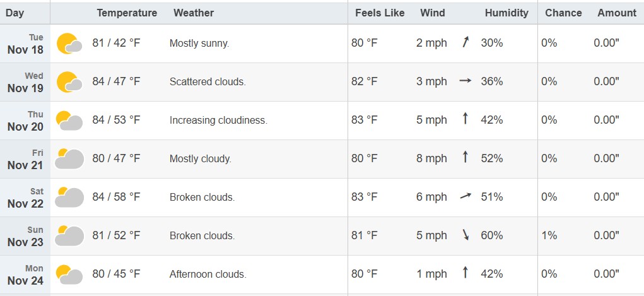644x296 pixels.
Task: Click the Thu Nov 20 weather icon
Action: (x=69, y=121)
